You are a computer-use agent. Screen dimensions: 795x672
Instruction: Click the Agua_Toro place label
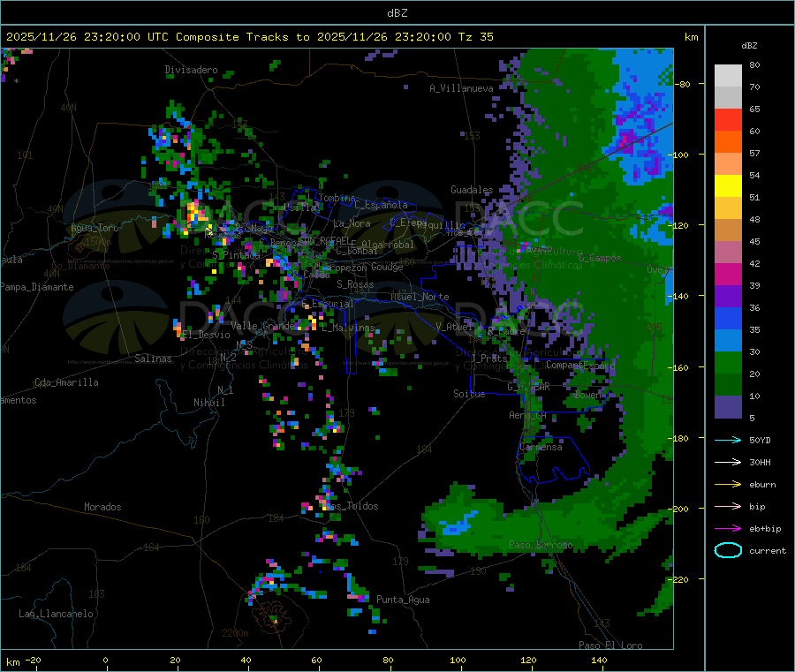click(95, 228)
